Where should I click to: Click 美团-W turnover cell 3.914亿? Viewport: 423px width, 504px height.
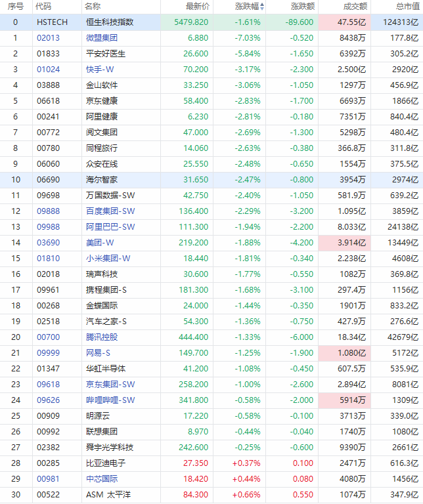point(345,243)
